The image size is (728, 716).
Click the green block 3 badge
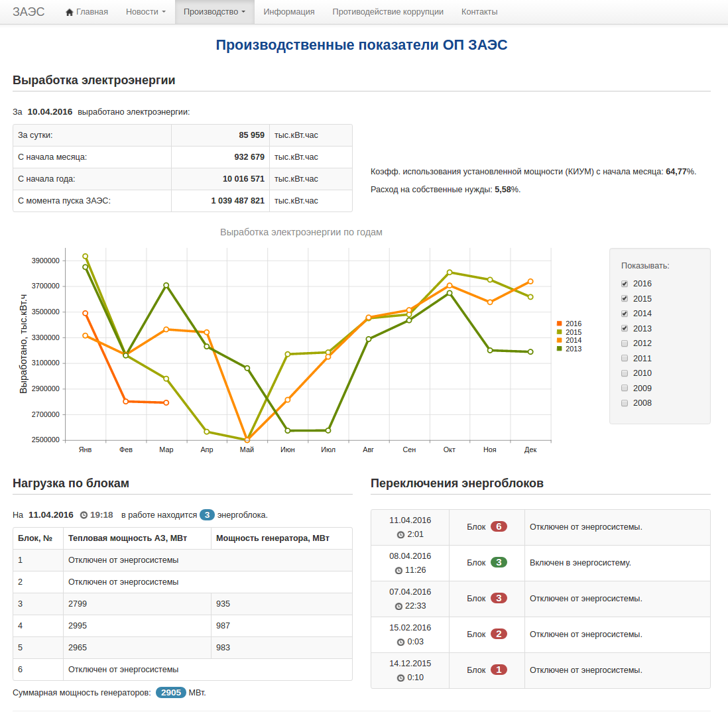[x=499, y=562]
